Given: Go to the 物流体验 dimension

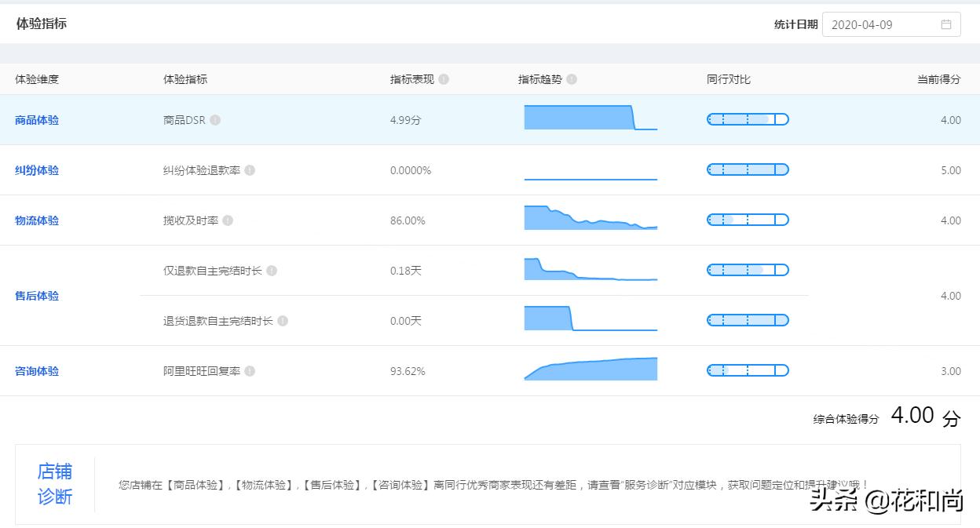Looking at the screenshot, I should tap(36, 220).
